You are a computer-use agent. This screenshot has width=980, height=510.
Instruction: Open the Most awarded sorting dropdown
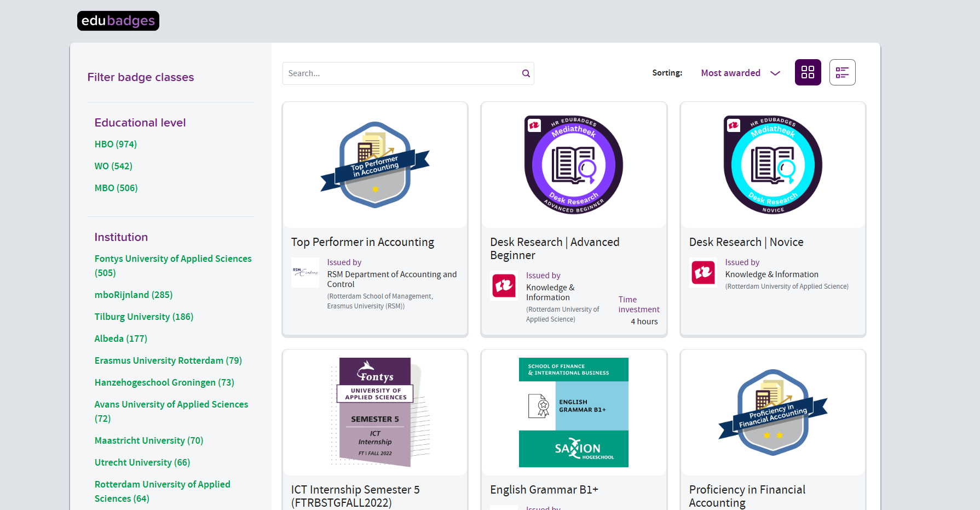click(730, 73)
